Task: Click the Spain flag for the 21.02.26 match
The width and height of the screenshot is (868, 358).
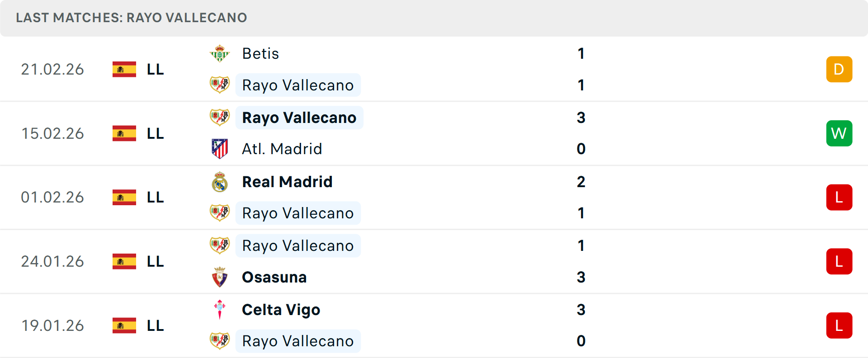Action: (123, 69)
